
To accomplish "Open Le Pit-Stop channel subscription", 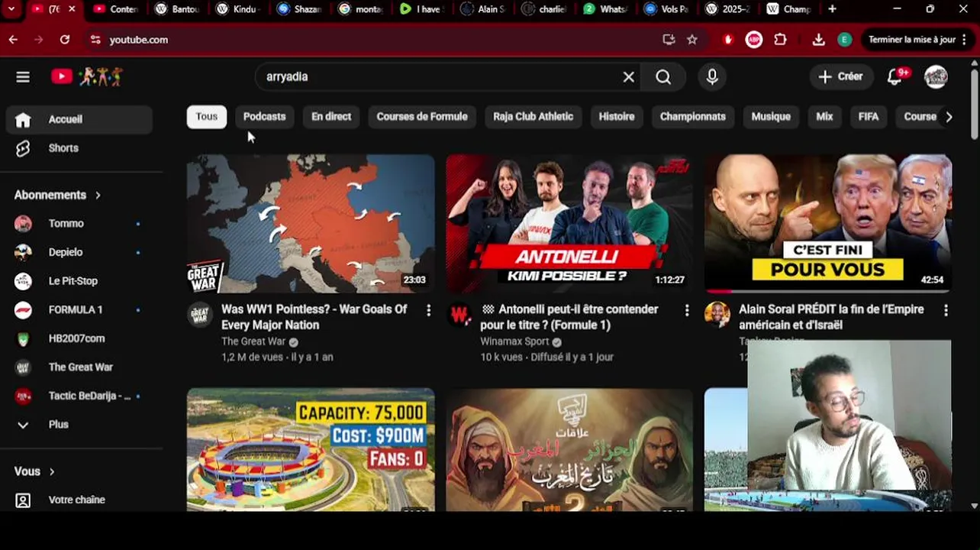I will coord(79,281).
